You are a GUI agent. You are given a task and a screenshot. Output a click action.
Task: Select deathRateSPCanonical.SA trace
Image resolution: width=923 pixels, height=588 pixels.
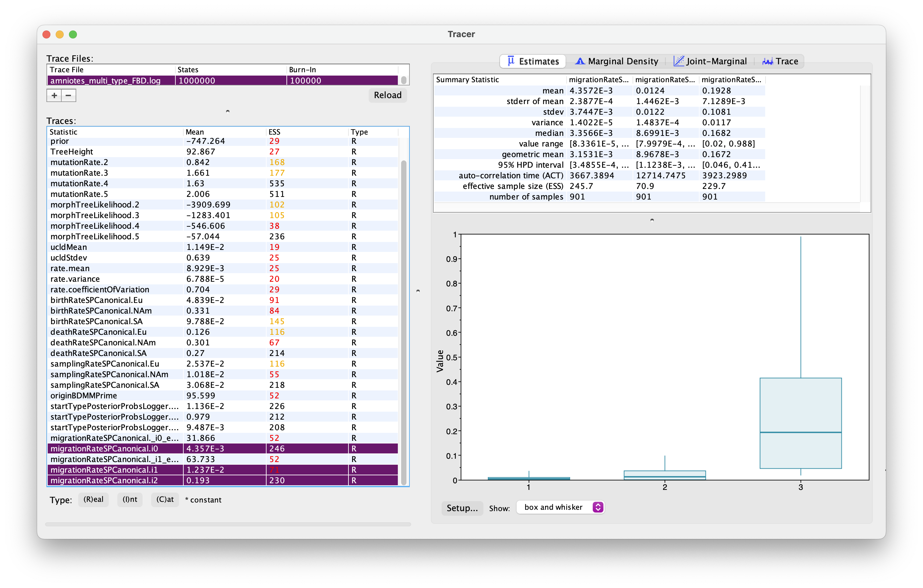(x=222, y=353)
